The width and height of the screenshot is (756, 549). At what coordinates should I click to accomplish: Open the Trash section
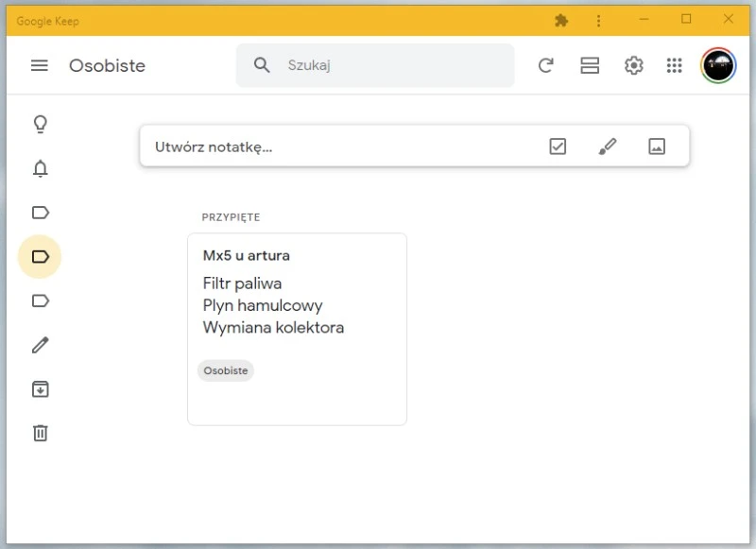(x=39, y=433)
